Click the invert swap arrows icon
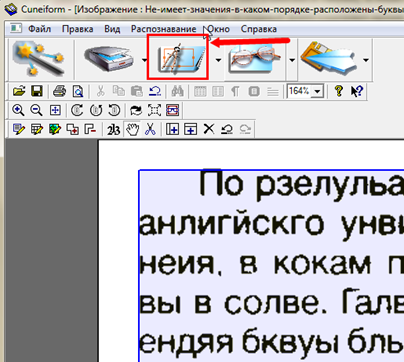Viewport: 404px width, 362px height. (x=136, y=110)
